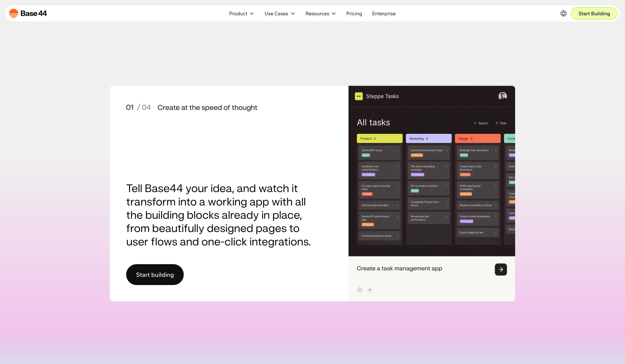Select the purple Marketing column header
This screenshot has height=364, width=625.
(428, 138)
